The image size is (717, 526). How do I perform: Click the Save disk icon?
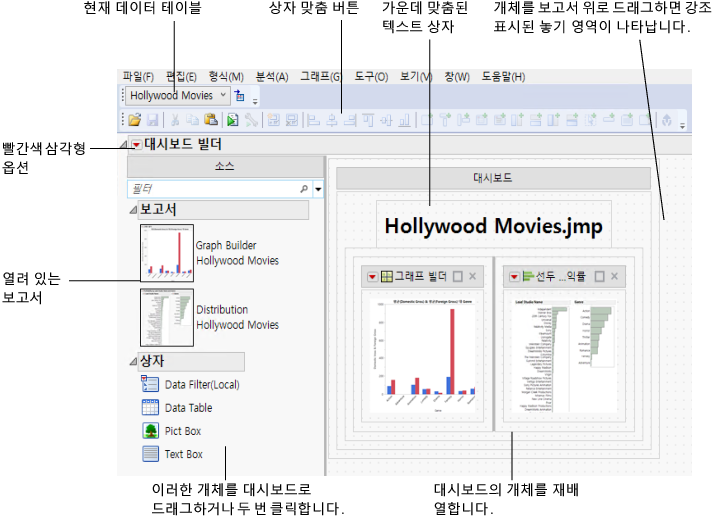(152, 120)
